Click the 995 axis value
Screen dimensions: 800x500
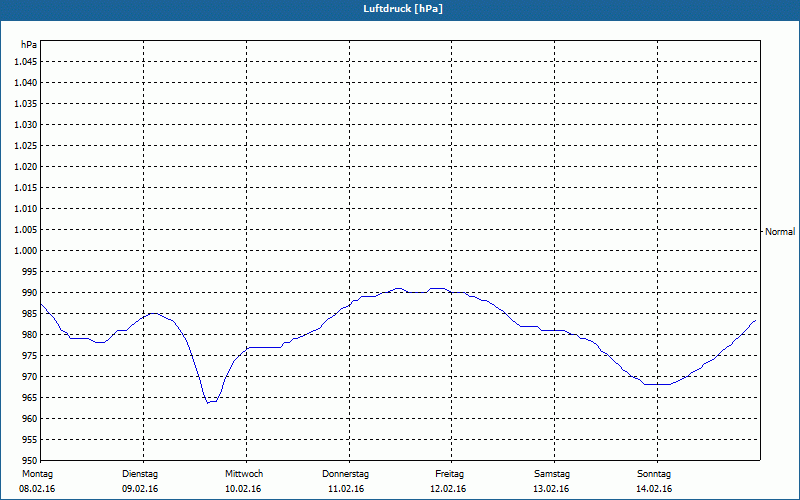click(x=30, y=271)
